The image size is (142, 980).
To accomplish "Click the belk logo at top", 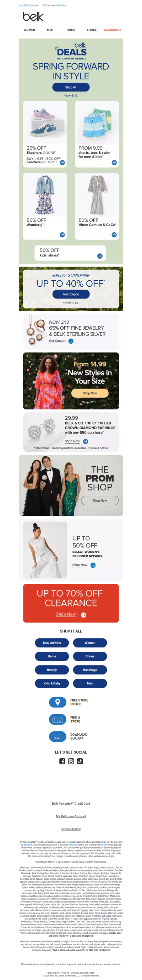I will (33, 16).
